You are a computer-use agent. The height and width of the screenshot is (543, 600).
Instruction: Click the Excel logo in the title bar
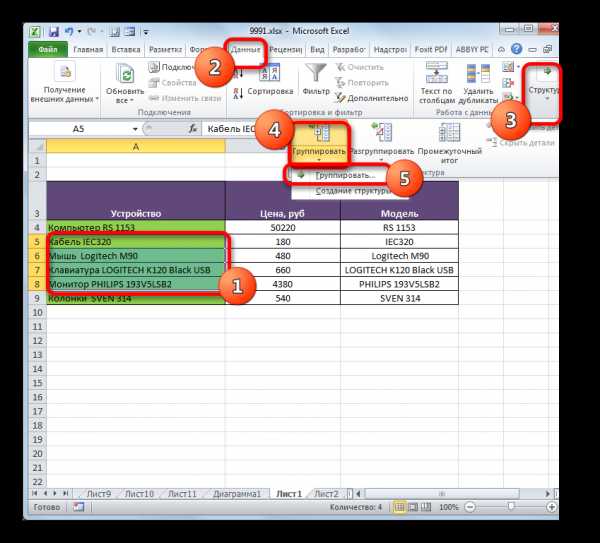pyautogui.click(x=35, y=31)
